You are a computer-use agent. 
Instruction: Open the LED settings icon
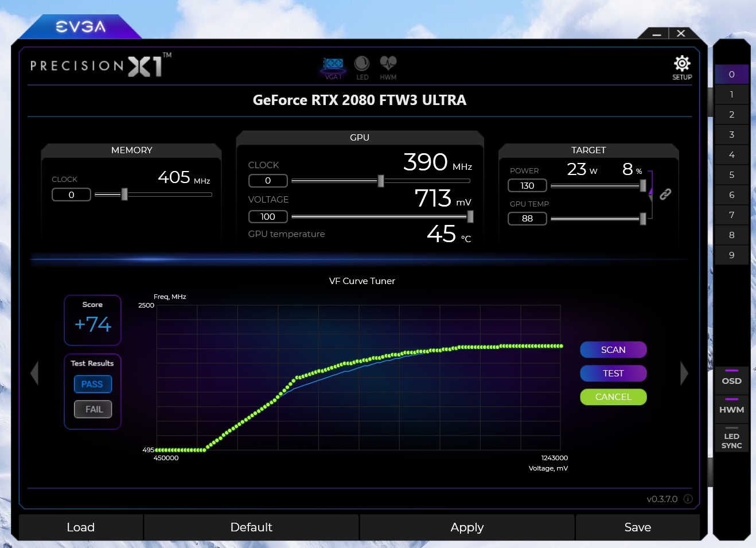pyautogui.click(x=362, y=68)
